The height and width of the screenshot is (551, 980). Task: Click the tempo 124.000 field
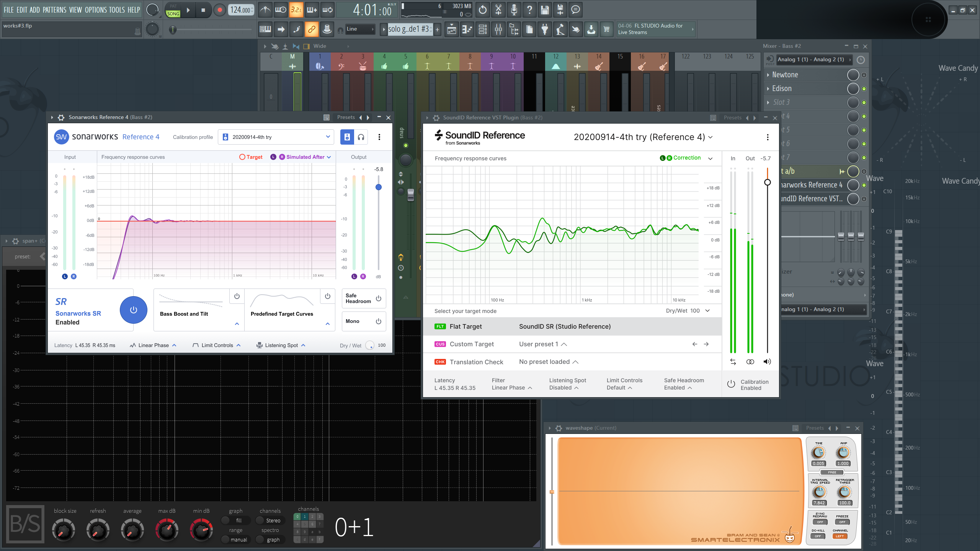point(241,10)
